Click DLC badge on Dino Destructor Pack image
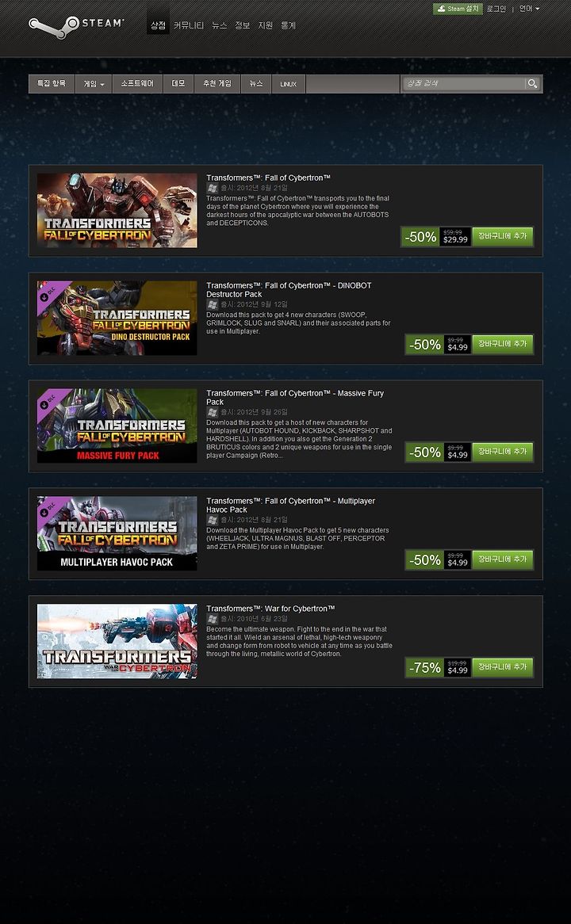 tap(48, 291)
